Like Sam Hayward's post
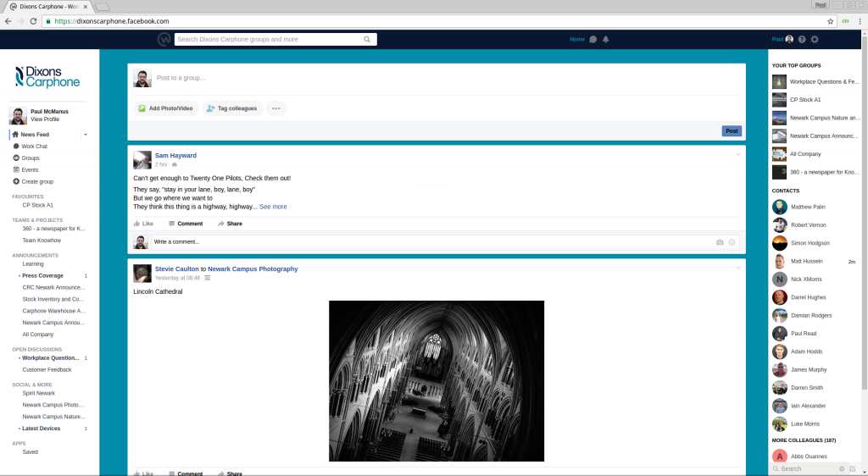Viewport: 868px width, 476px height. click(143, 224)
